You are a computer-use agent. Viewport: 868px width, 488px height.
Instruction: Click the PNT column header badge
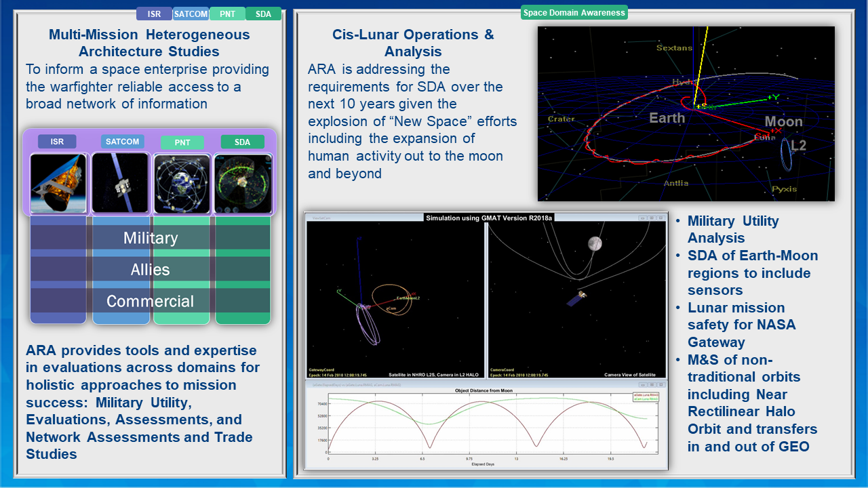coord(182,142)
